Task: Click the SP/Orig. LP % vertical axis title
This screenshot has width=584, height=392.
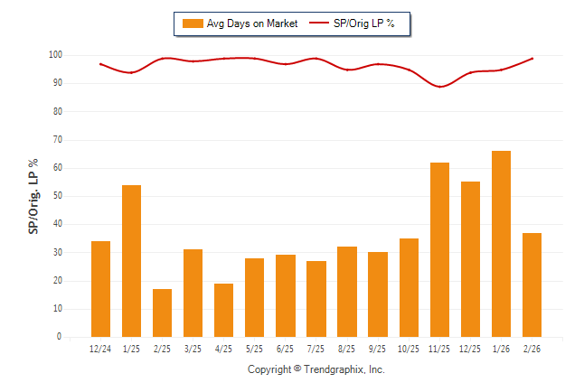Action: tap(33, 195)
